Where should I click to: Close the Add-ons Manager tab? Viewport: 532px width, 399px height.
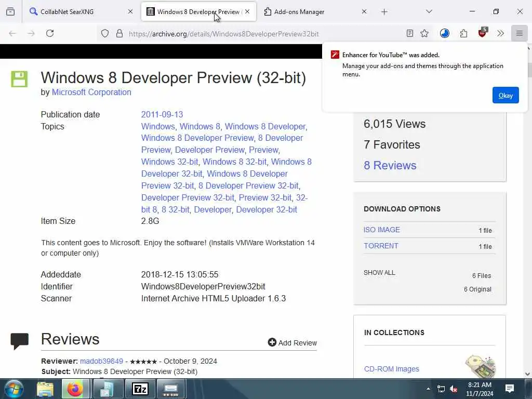pos(364,11)
